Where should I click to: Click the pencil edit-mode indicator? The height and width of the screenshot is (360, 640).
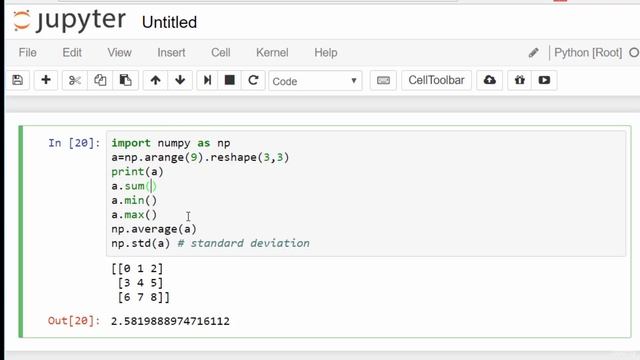click(x=533, y=53)
